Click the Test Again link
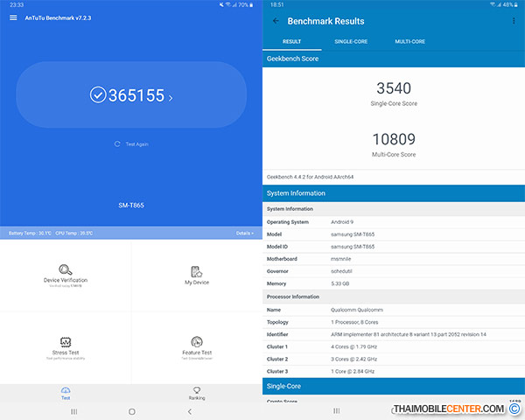 (137, 144)
